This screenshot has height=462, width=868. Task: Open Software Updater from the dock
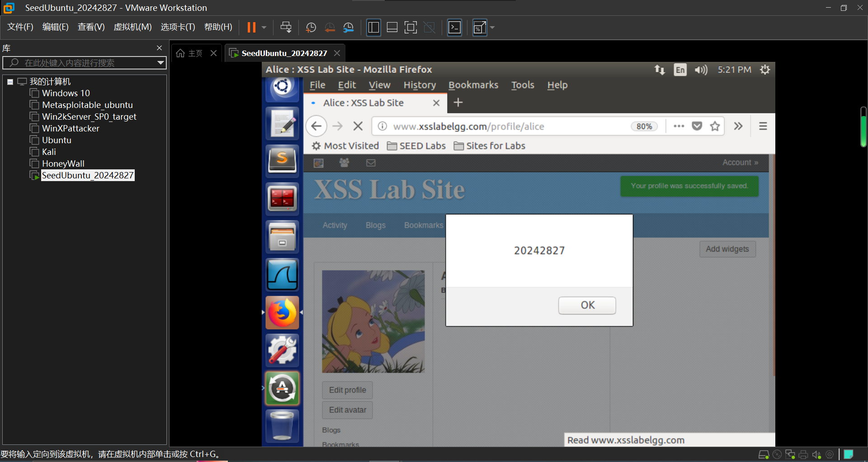click(282, 388)
